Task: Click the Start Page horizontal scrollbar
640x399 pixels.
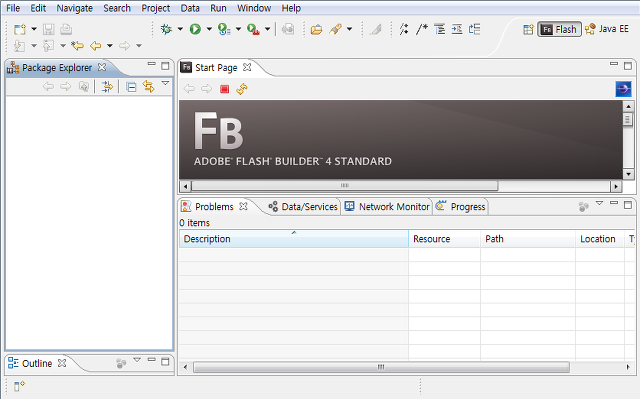Action: tap(345, 186)
